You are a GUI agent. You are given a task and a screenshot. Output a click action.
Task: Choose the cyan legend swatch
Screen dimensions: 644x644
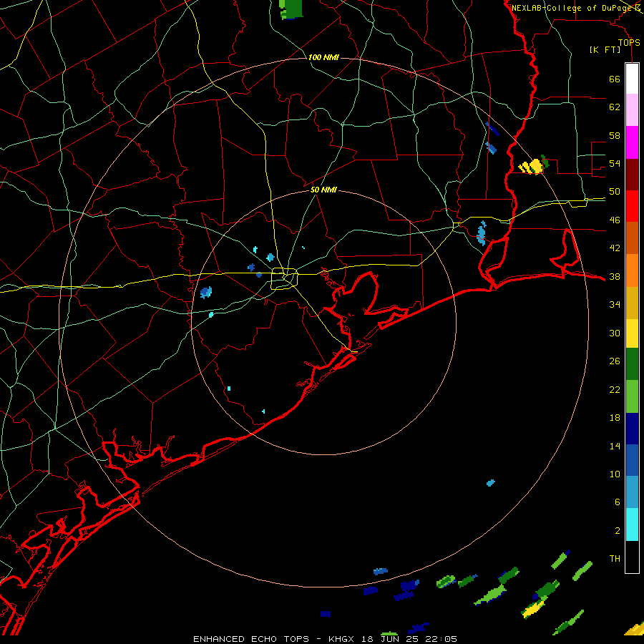tap(632, 525)
